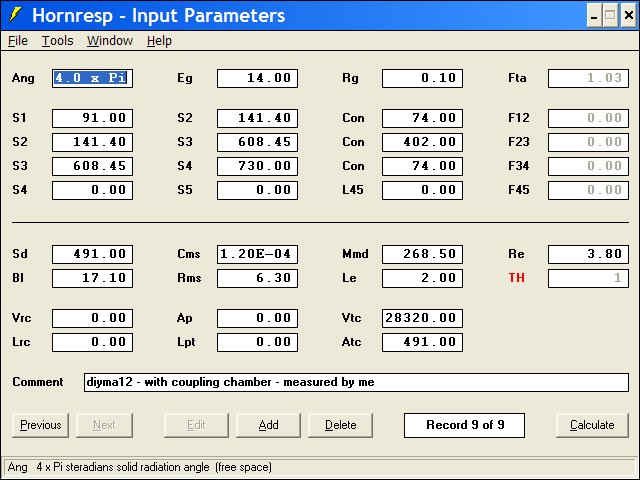
Task: Select the S1 field with 91.00
Action: [92, 118]
